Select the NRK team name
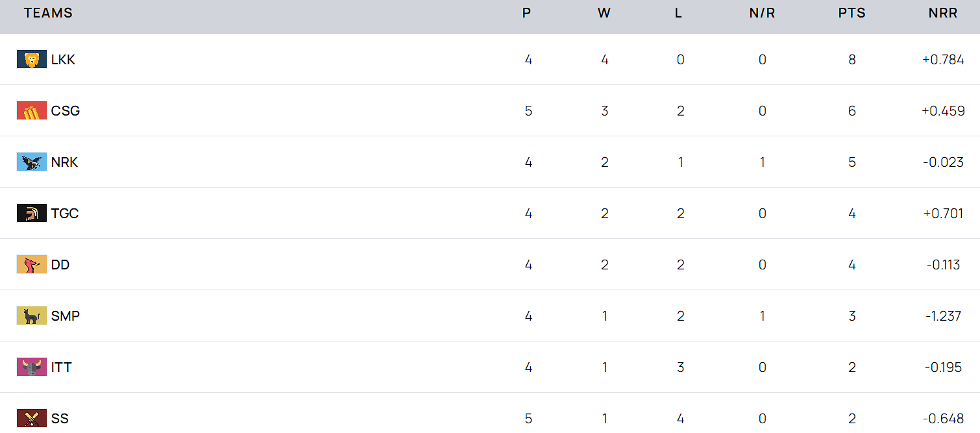The image size is (980, 433). [64, 162]
